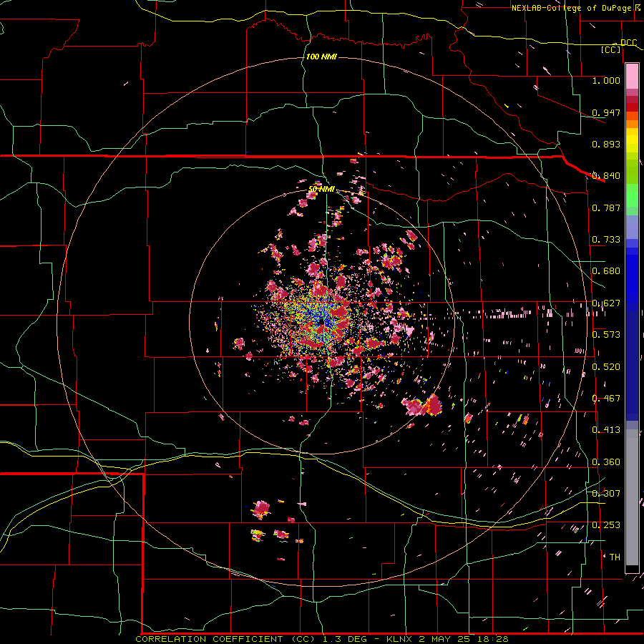
Task: Click the 0.360 color scale value
Action: [606, 462]
